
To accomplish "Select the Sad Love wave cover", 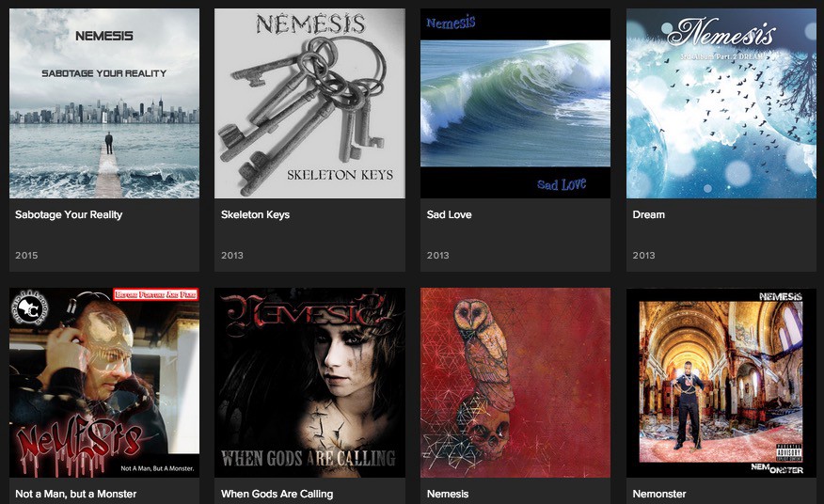I will click(x=515, y=103).
